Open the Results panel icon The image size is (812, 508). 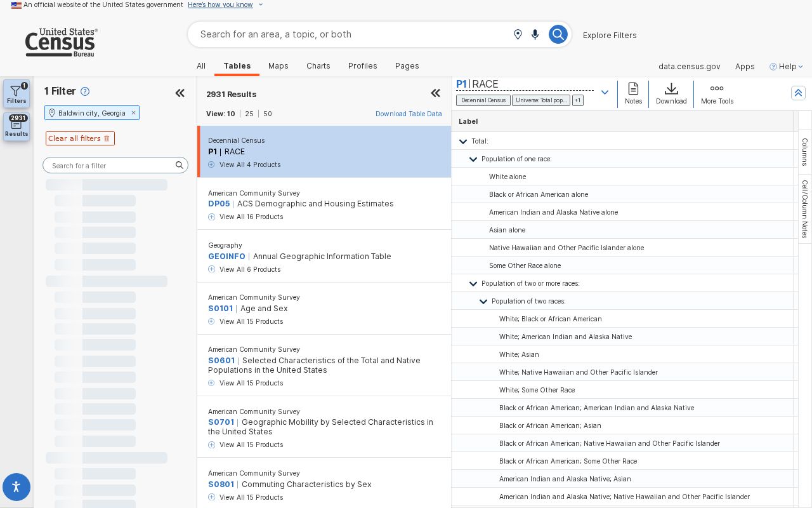click(16, 126)
